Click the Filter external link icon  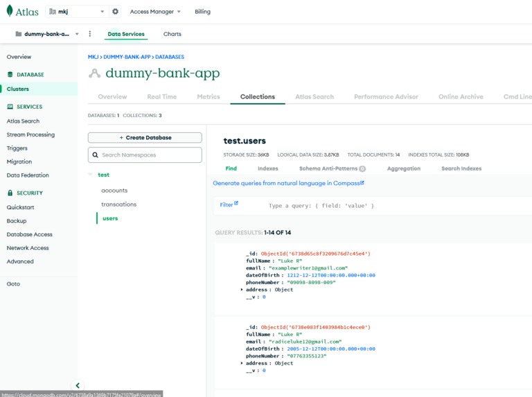(x=236, y=203)
